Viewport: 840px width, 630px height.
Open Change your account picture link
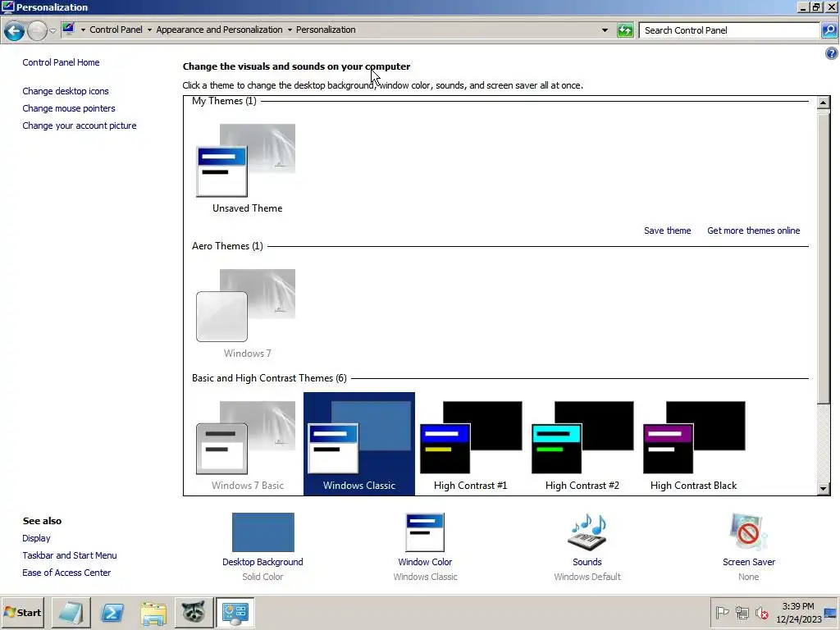click(x=80, y=126)
